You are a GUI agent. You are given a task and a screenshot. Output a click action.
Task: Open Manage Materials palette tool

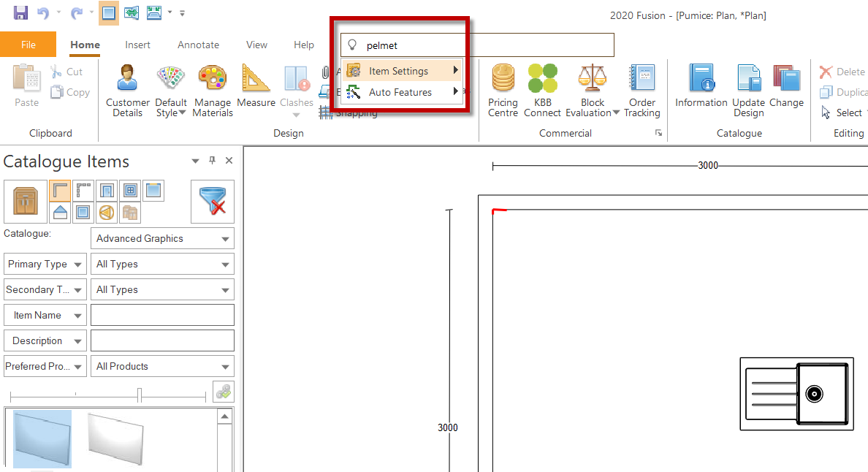click(213, 90)
